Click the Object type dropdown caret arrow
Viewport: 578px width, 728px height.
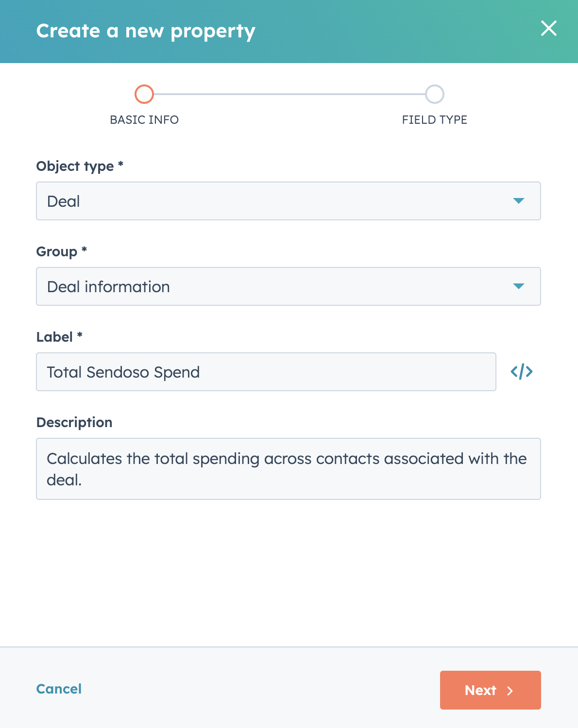[x=519, y=201]
